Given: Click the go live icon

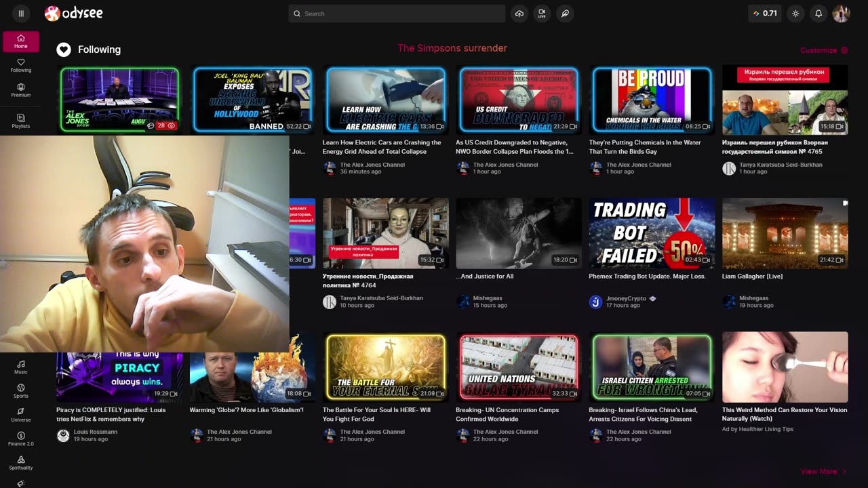Looking at the screenshot, I should pyautogui.click(x=542, y=14).
